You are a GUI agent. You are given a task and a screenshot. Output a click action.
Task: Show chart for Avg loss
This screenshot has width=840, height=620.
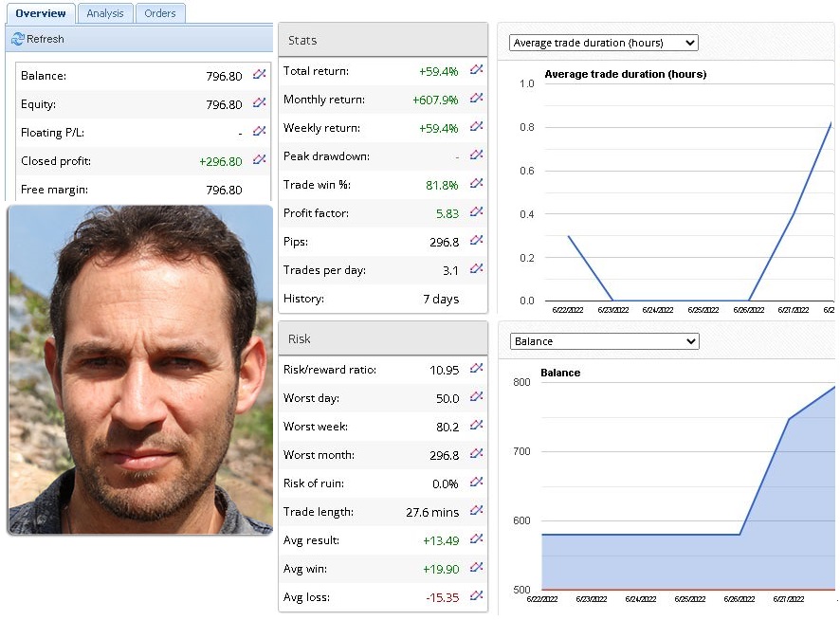tap(476, 595)
